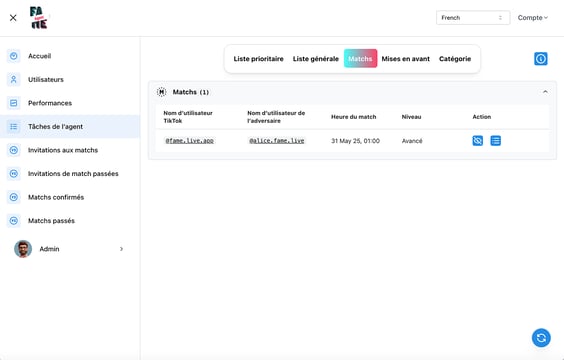The width and height of the screenshot is (564, 360).
Task: Open Invitations de match passées
Action: point(73,174)
